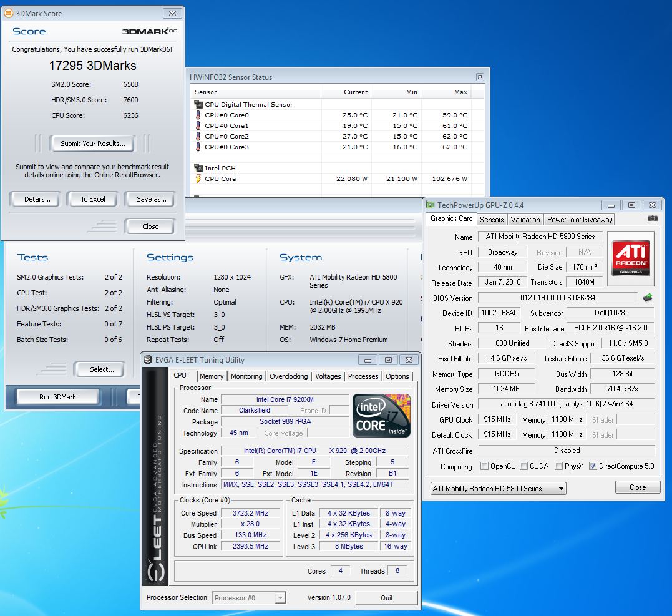Click the Min column header in HWiNFO32
Viewport: 672px width, 616px height.
pyautogui.click(x=396, y=92)
